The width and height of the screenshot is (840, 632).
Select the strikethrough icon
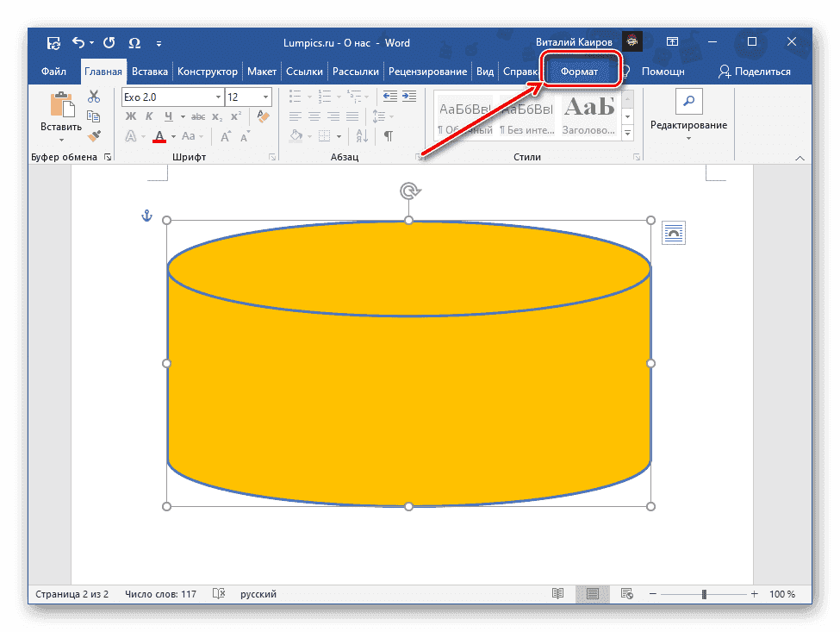tap(199, 116)
